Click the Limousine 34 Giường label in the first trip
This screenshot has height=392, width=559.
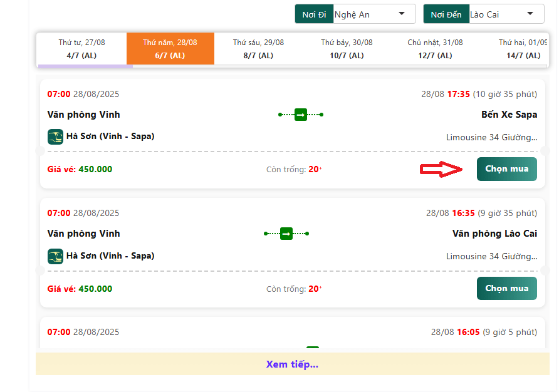click(x=491, y=137)
